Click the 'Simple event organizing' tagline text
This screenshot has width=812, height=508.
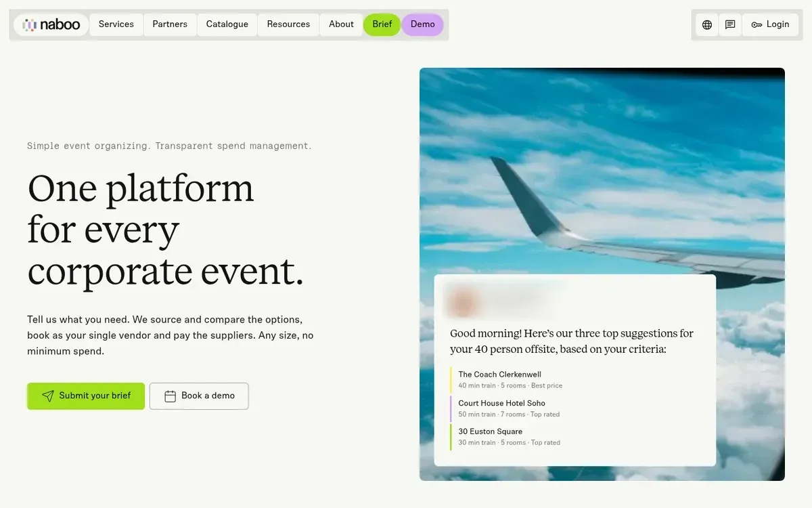(x=169, y=146)
